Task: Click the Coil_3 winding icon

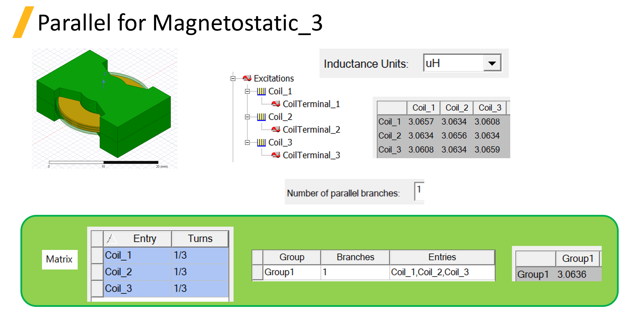Action: [261, 143]
